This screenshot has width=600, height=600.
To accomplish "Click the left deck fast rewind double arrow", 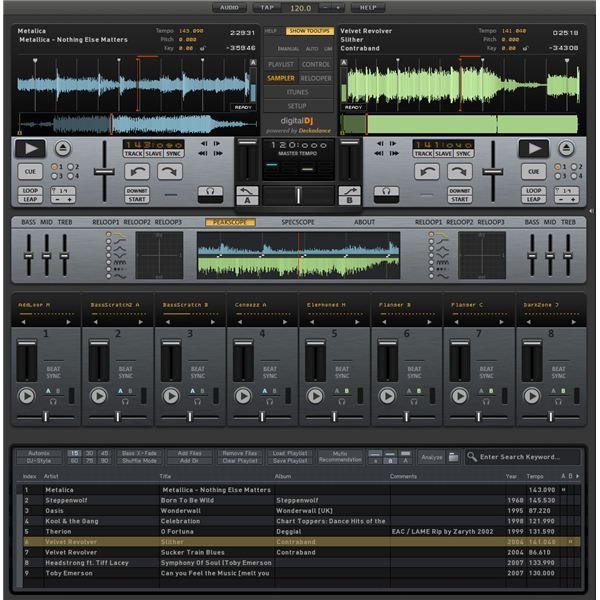I will click(x=204, y=153).
